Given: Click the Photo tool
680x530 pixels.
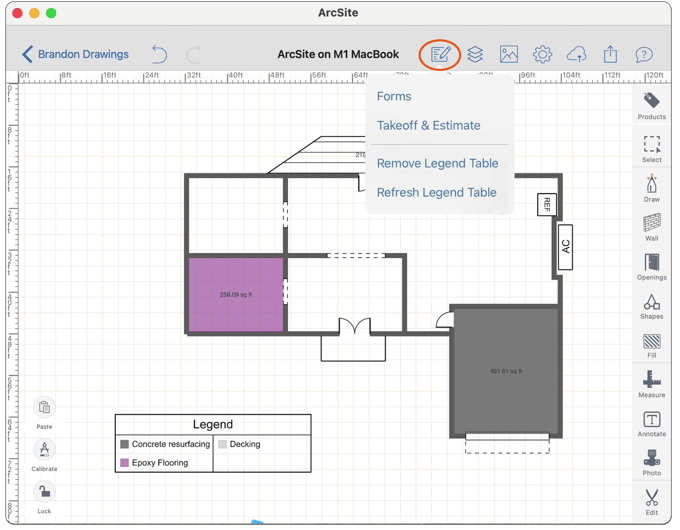Looking at the screenshot, I should (651, 462).
